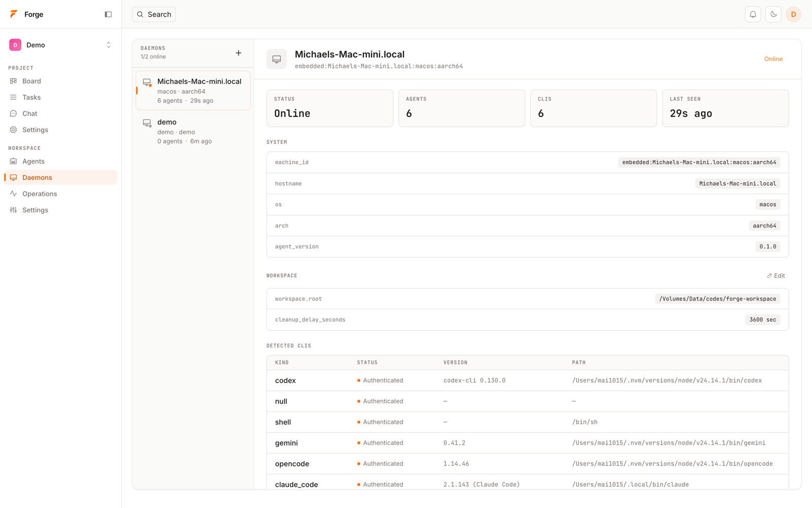Click the claude_code CLI row name

coord(296,485)
